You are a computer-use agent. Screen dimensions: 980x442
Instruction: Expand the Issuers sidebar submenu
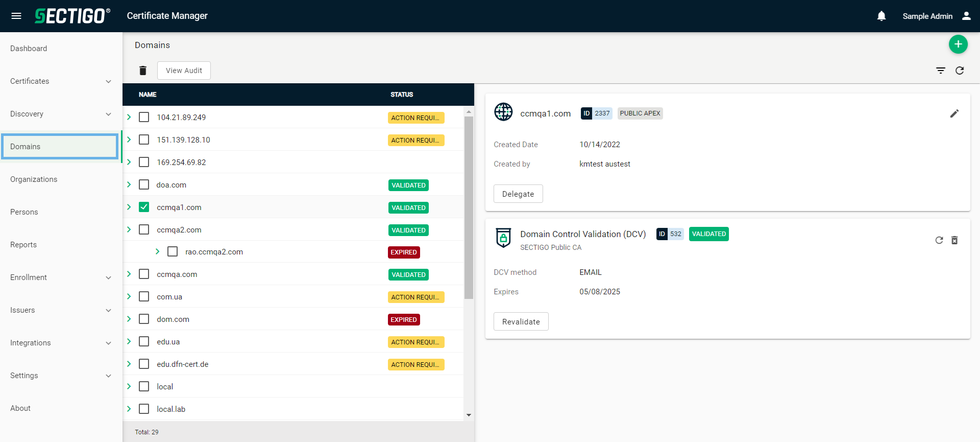point(108,311)
